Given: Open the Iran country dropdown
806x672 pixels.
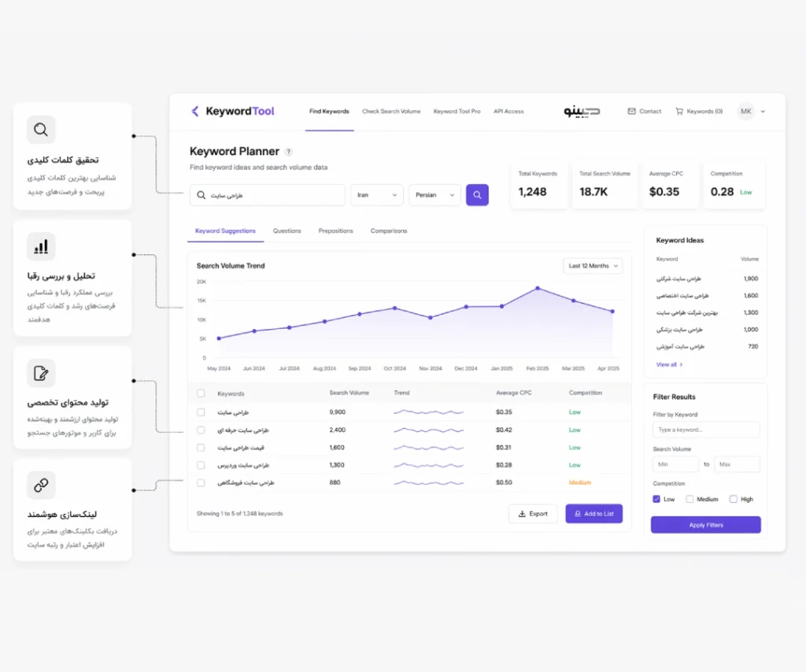Looking at the screenshot, I should click(377, 194).
